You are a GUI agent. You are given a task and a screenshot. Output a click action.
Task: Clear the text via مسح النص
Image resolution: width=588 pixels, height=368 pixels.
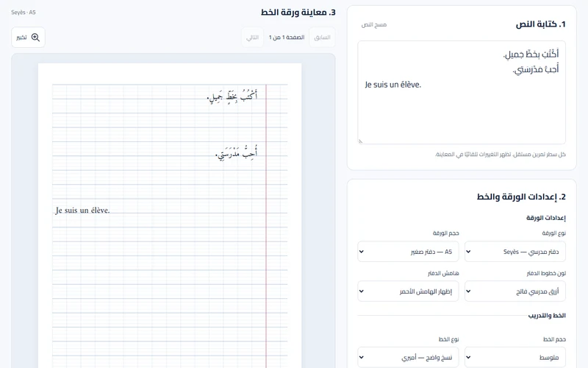374,25
